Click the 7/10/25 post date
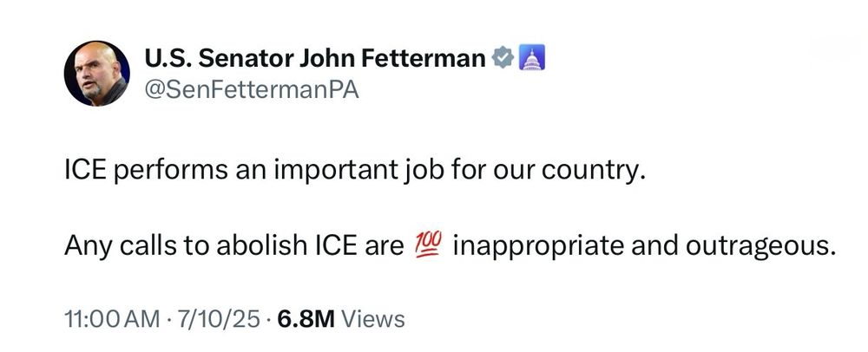868x352 pixels. (214, 319)
